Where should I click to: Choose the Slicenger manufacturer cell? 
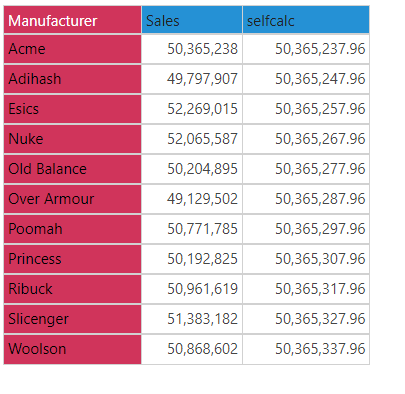coord(72,319)
